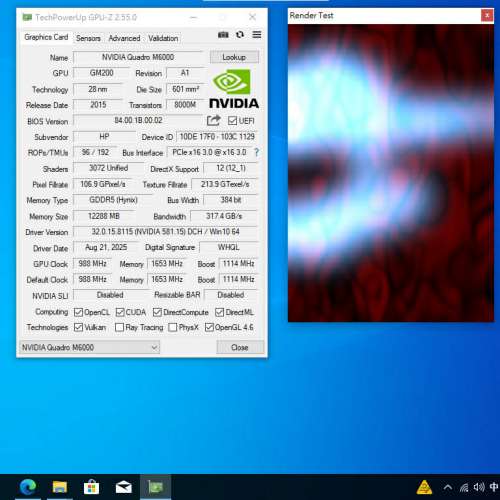Open the GPU-Z hamburger menu icon
Screen dimensions: 500x500
click(257, 34)
